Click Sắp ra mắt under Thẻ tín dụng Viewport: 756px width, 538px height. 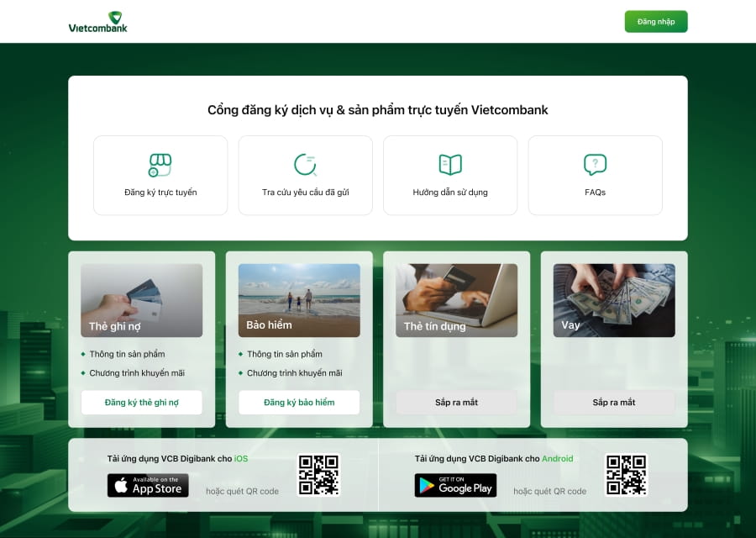coord(456,403)
